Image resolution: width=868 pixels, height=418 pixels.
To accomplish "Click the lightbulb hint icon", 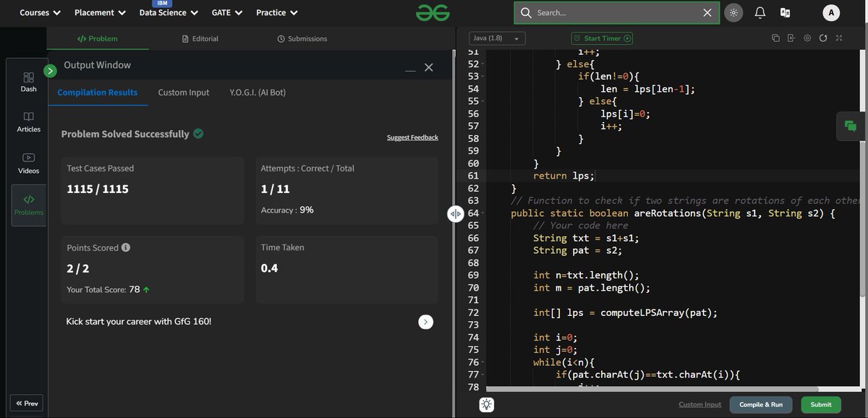I will 487,405.
